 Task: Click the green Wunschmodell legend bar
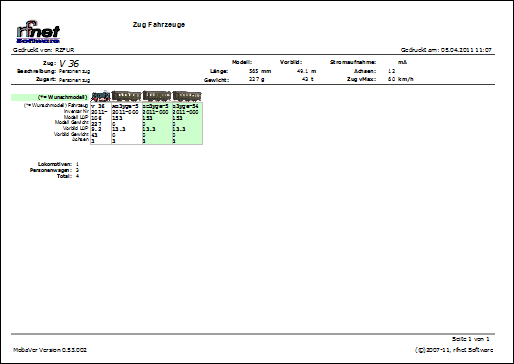[x=50, y=97]
